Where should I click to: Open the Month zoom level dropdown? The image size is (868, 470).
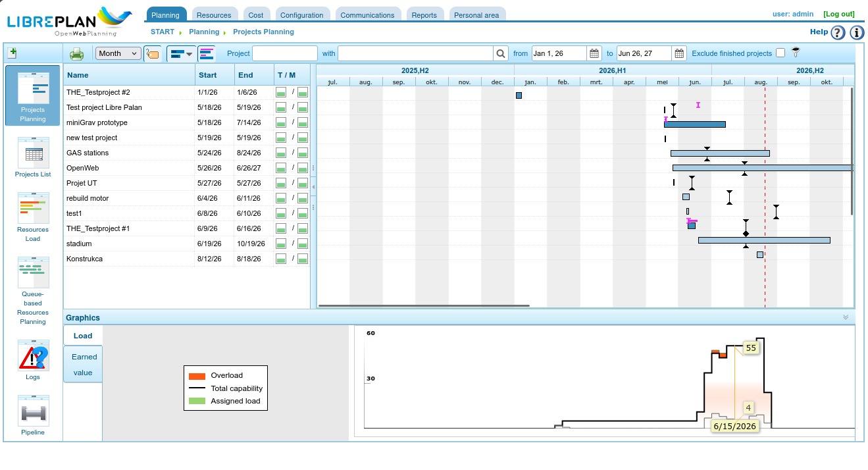click(x=118, y=53)
